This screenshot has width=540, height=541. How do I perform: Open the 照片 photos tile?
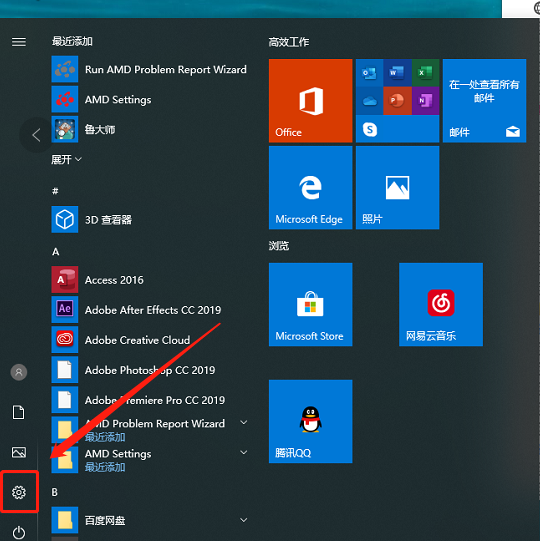pyautogui.click(x=397, y=187)
